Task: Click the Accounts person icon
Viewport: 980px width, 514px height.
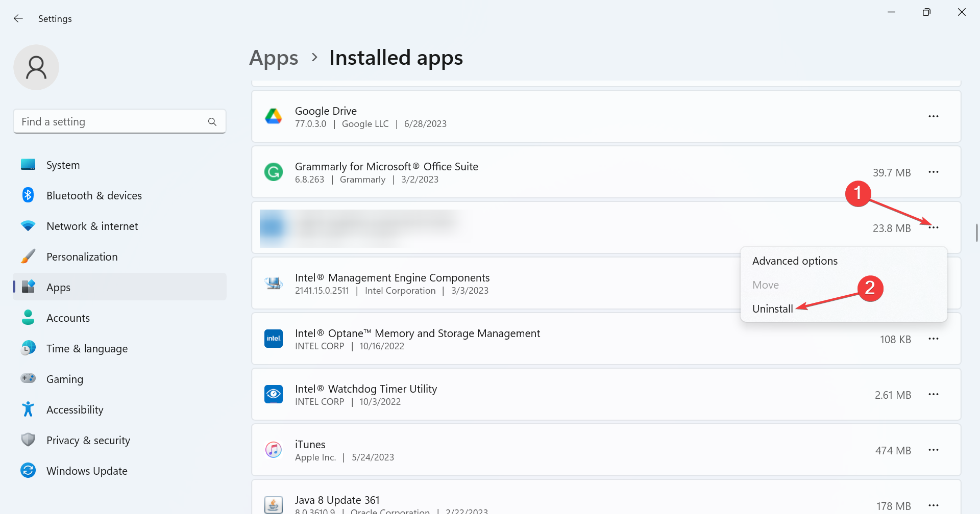Action: [28, 317]
